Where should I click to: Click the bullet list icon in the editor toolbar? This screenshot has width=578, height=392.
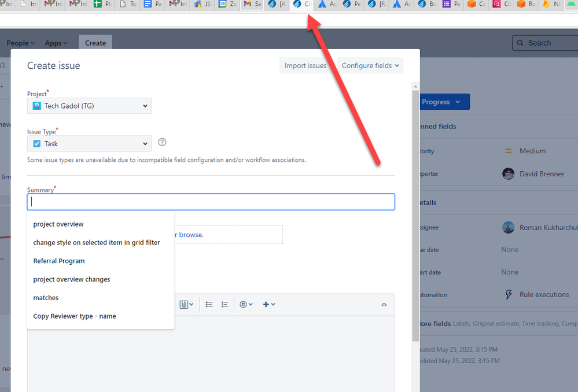pyautogui.click(x=209, y=304)
